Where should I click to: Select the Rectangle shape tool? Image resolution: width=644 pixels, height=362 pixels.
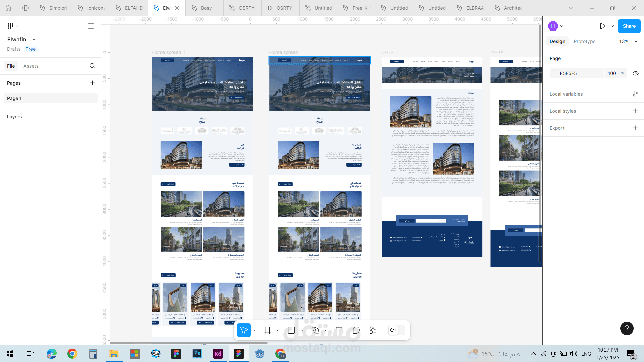(291, 330)
